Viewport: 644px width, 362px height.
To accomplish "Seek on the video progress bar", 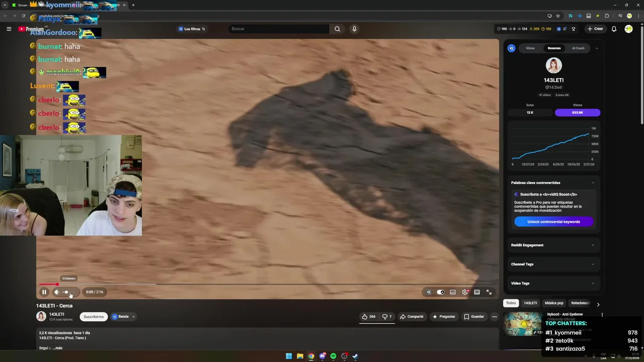I will pos(267,285).
